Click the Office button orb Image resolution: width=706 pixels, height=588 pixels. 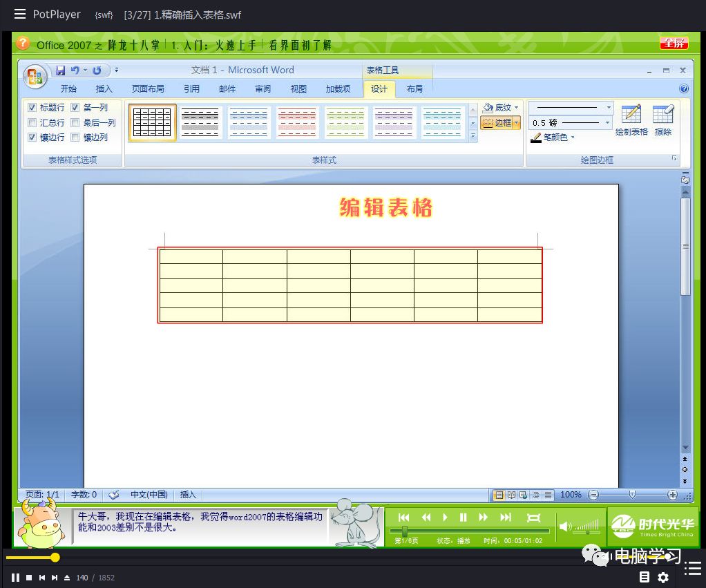tap(35, 76)
